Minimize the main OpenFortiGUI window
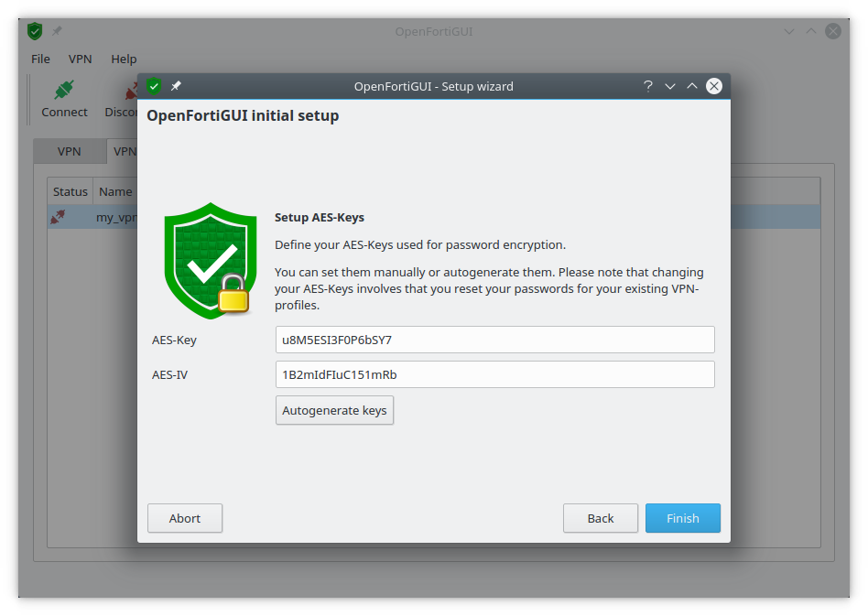868x616 pixels. click(789, 31)
